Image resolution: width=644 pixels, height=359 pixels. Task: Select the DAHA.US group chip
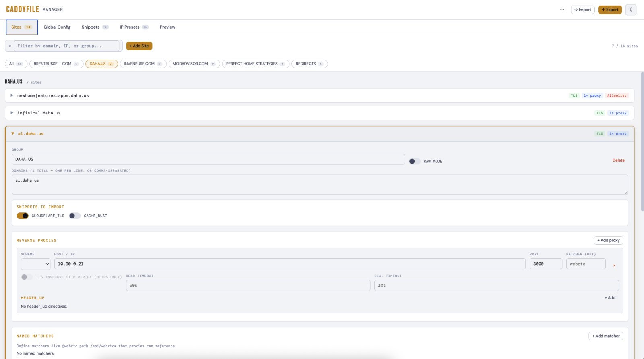point(101,64)
